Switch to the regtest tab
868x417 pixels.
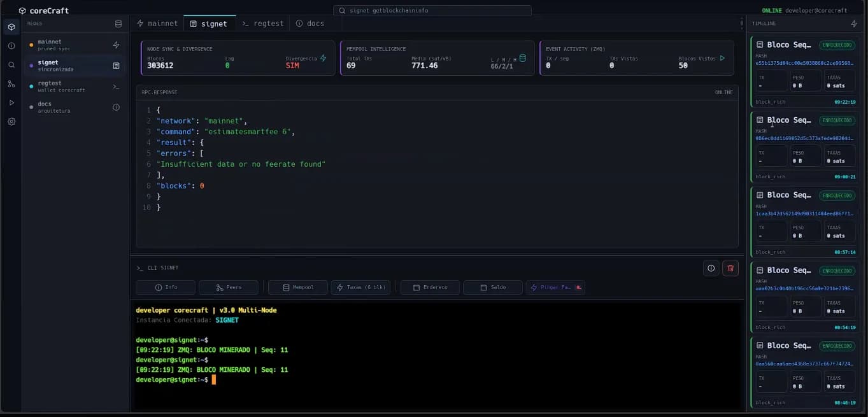[263, 24]
